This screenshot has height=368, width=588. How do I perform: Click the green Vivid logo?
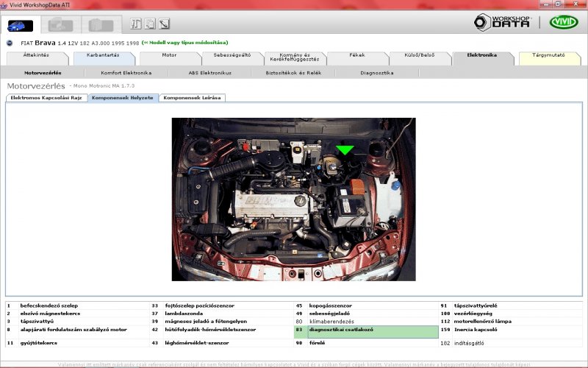coord(564,22)
